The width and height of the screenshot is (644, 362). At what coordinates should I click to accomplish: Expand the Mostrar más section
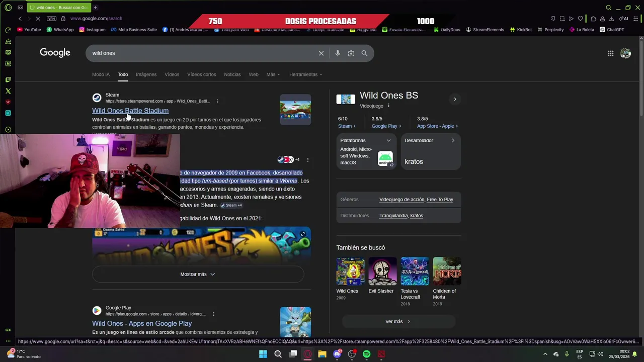click(x=198, y=274)
